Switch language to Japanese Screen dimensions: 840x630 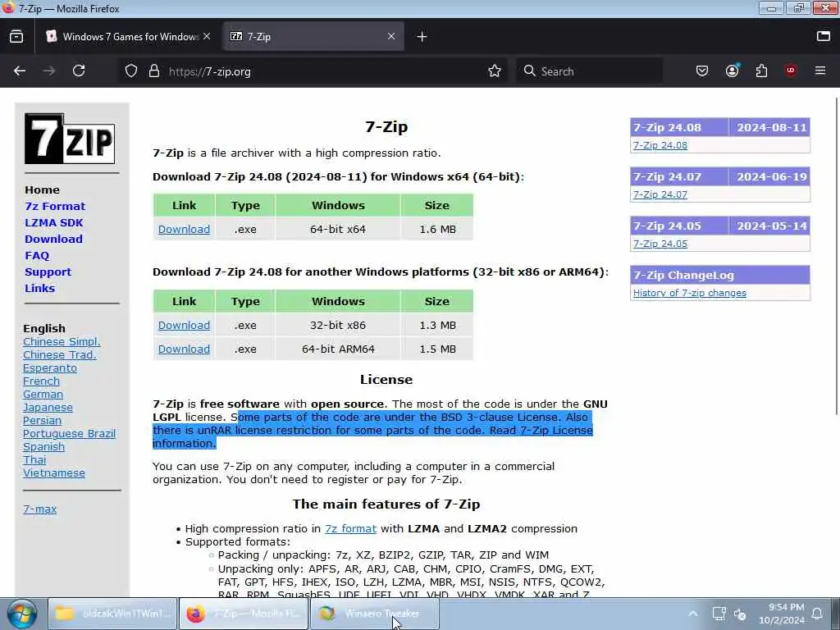(x=48, y=407)
